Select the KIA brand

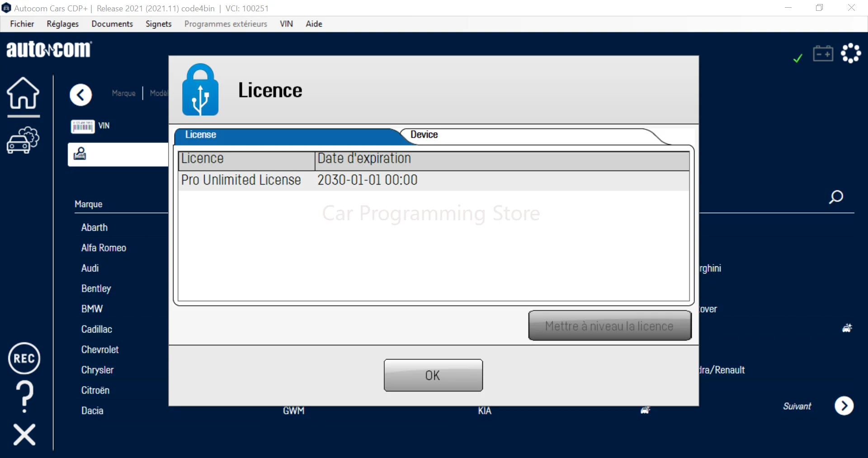(485, 411)
